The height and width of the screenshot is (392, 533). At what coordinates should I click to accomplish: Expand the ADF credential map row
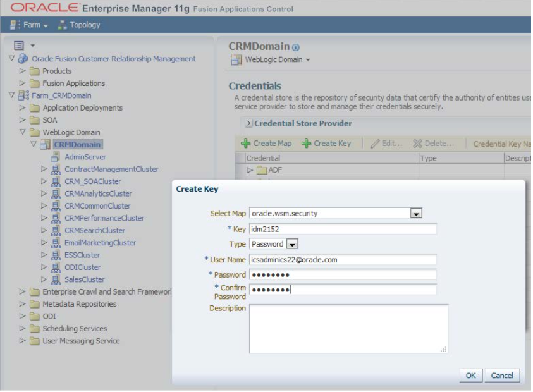[250, 169]
